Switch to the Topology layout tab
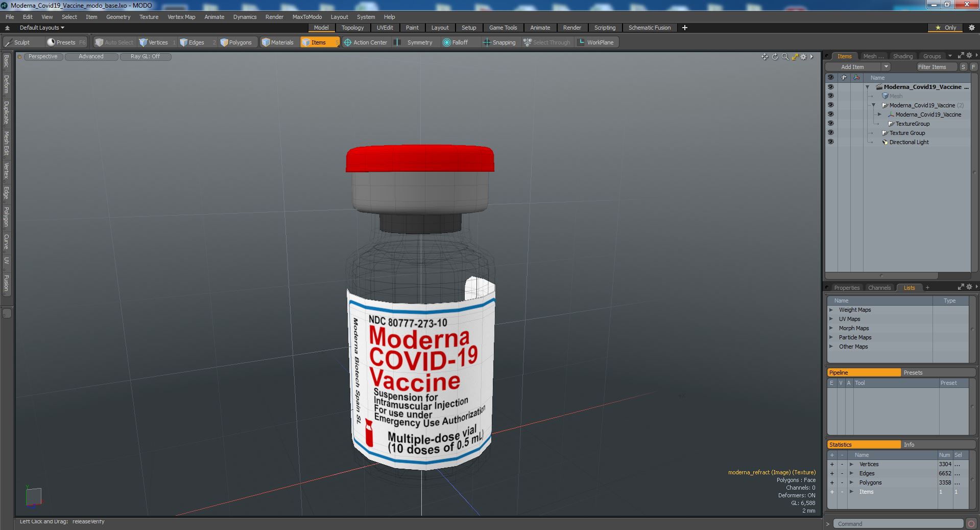The height and width of the screenshot is (530, 980). (x=352, y=28)
